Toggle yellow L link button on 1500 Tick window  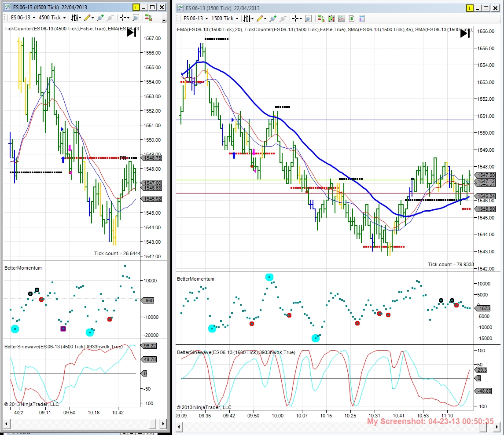470,8
